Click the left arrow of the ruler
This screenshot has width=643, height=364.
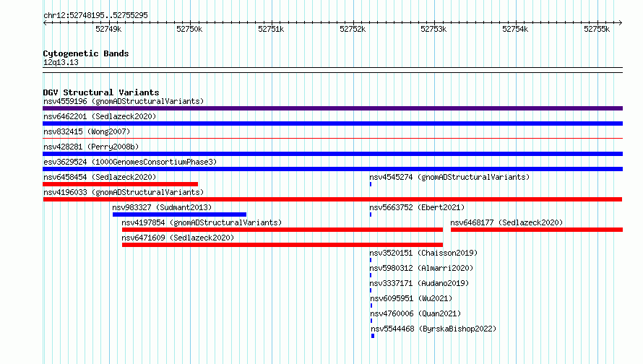(x=45, y=22)
